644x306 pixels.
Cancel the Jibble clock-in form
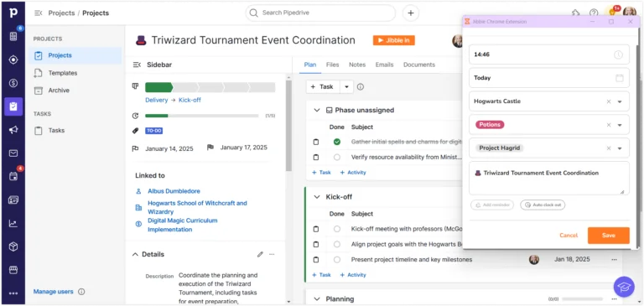569,236
